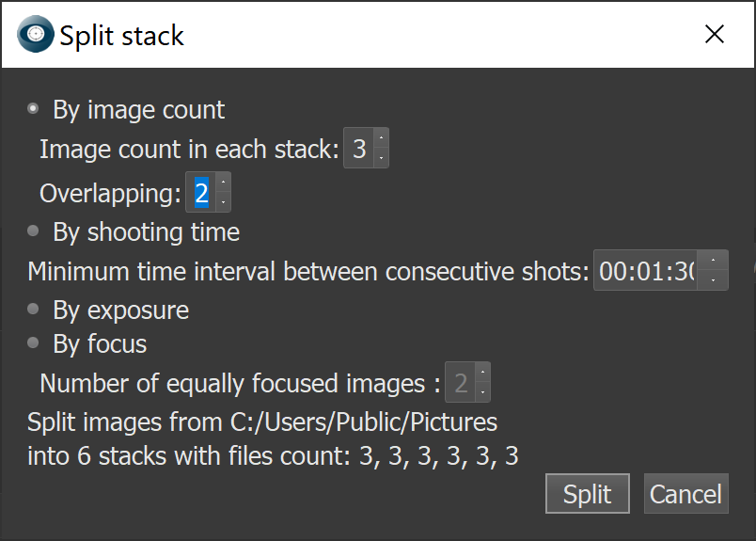The image size is (756, 541).
Task: Close the Split stack dialog
Action: (x=715, y=35)
